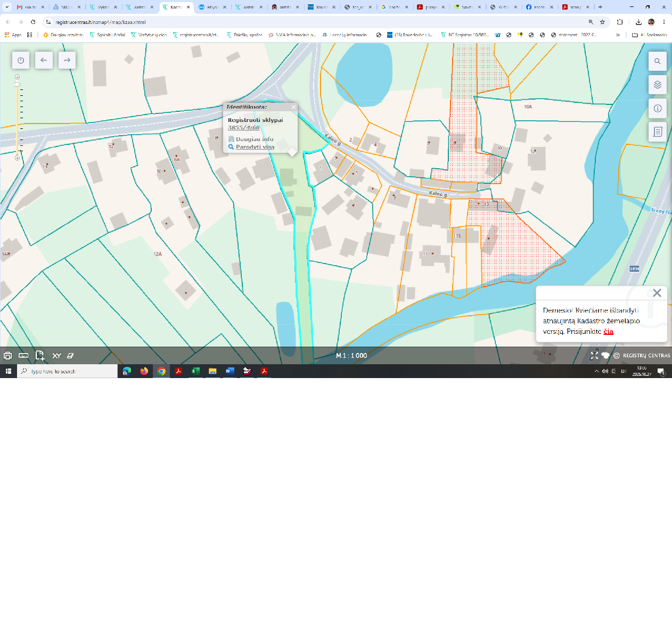Open a new browser tab
The width and height of the screenshot is (672, 639).
(601, 7)
